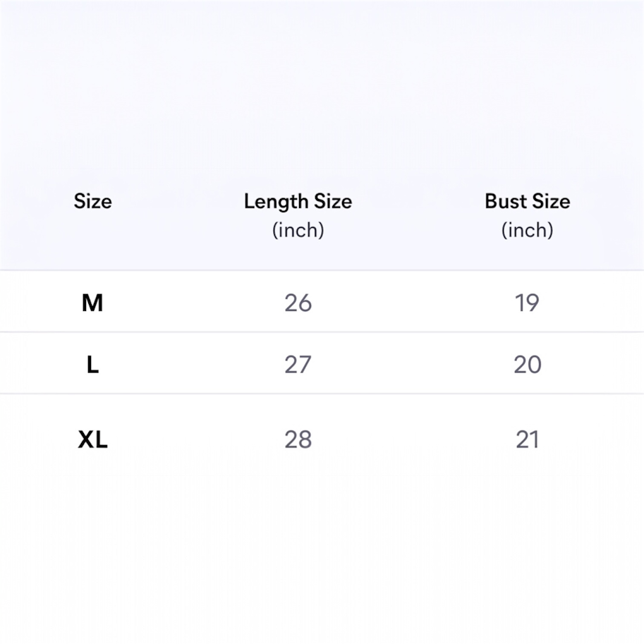The width and height of the screenshot is (644, 644).
Task: Click the divider line below the header row
Action: pos(322,270)
